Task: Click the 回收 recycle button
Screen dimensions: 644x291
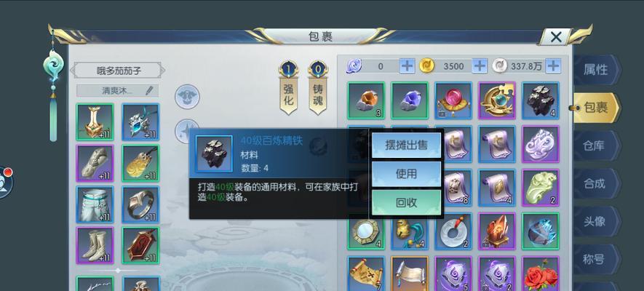Action: pyautogui.click(x=406, y=202)
